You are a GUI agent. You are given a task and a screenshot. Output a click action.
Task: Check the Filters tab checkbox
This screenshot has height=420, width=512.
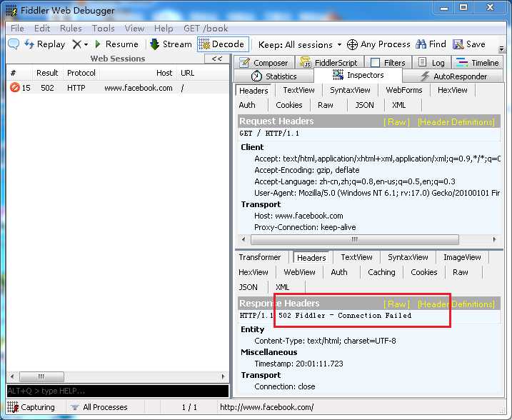(376, 62)
